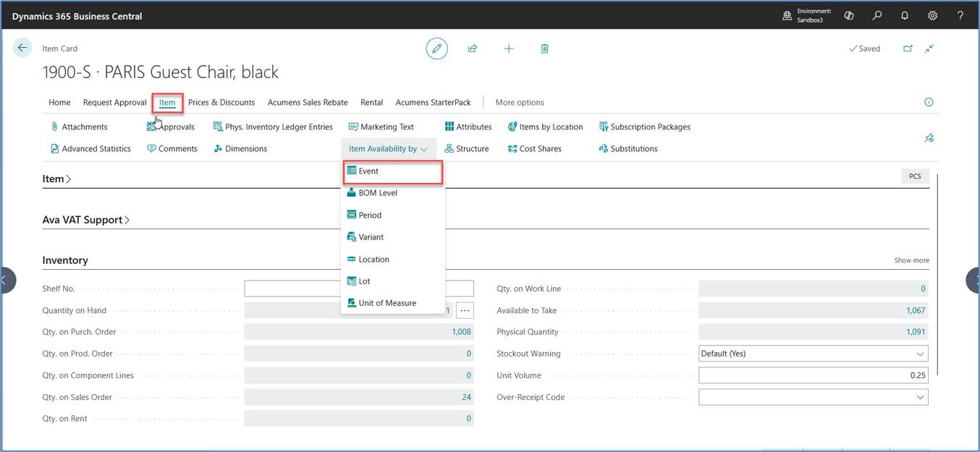Open the search magnifier icon
Image resolution: width=980 pixels, height=452 pixels.
coord(877,15)
